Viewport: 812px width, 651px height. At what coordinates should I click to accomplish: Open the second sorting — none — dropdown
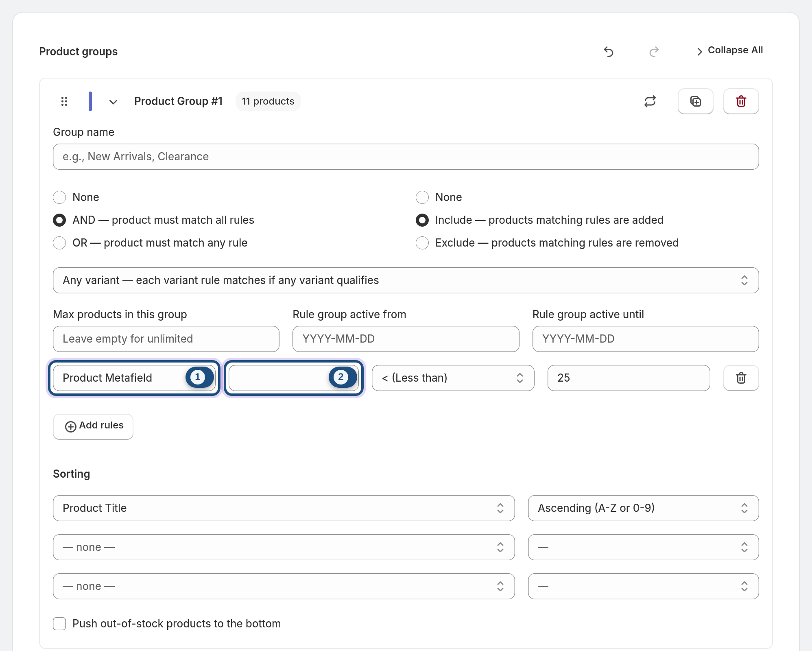[284, 547]
